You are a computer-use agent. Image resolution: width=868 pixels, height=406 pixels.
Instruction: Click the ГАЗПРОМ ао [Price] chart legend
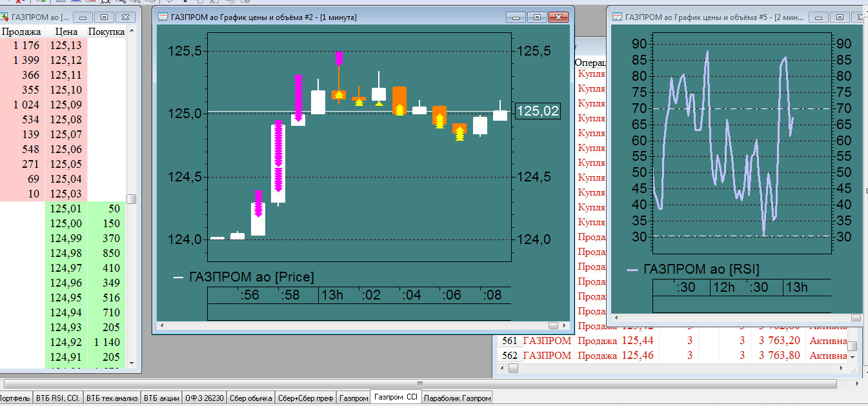click(x=244, y=277)
